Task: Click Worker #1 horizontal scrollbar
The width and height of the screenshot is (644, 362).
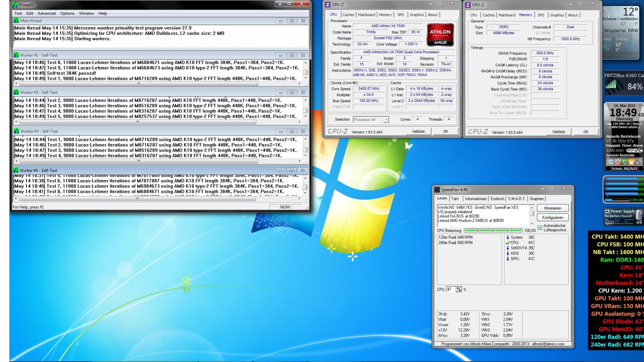Action: pos(158,84)
